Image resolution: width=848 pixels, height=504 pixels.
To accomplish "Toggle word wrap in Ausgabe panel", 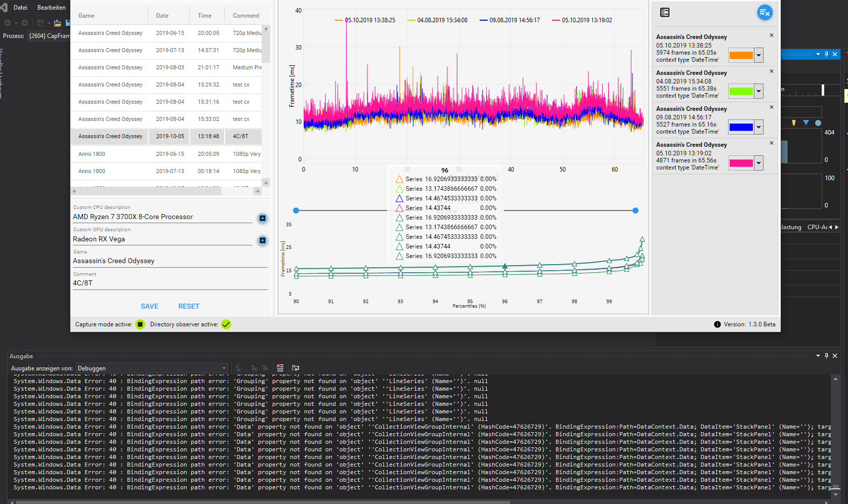I will (295, 368).
